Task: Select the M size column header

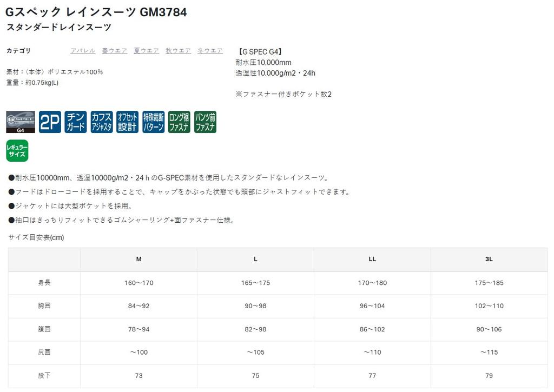Action: (138, 259)
